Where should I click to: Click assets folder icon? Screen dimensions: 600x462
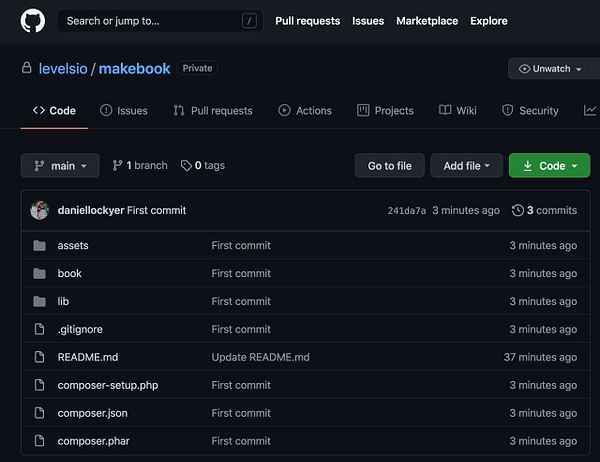point(39,245)
